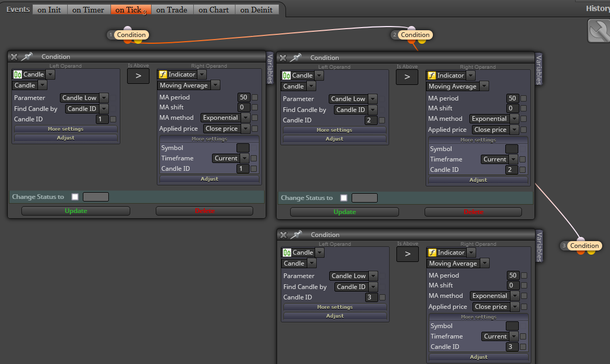This screenshot has width=610, height=364.
Task: Select Condition node number 3
Action: coord(584,246)
